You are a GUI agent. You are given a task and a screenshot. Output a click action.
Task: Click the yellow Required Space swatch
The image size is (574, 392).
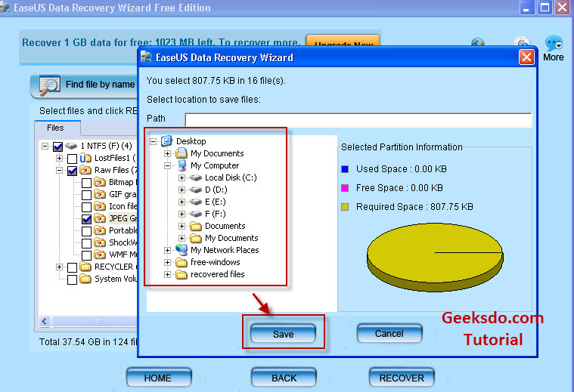[344, 207]
